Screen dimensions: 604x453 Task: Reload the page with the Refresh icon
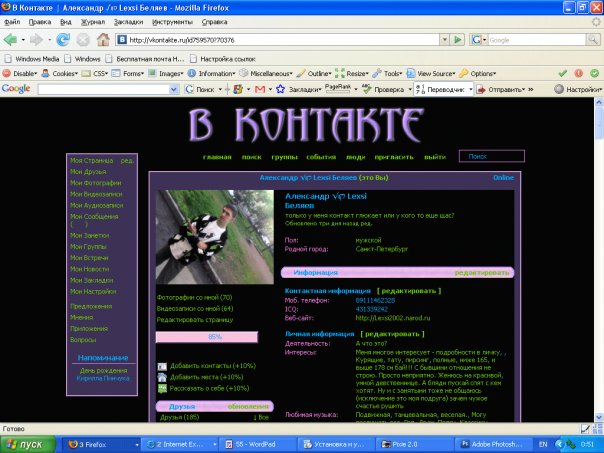tap(63, 40)
